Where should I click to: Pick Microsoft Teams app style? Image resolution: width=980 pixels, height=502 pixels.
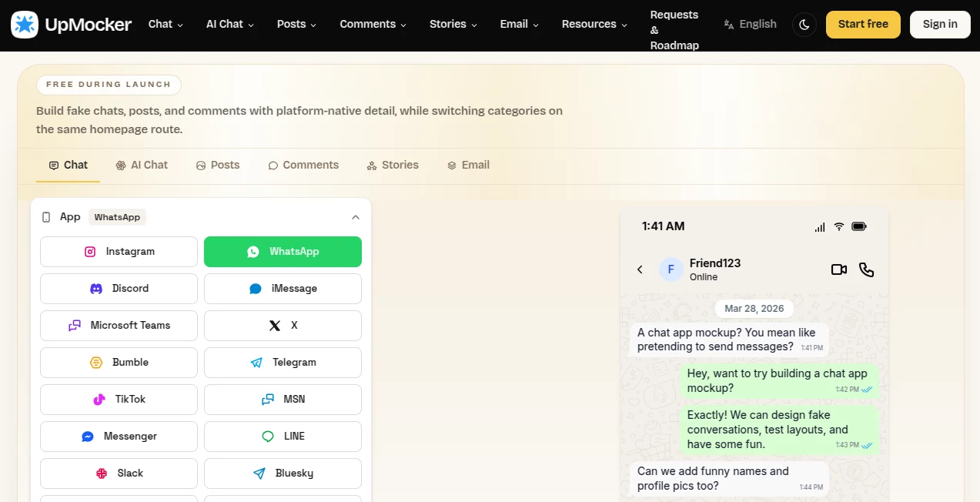click(x=119, y=326)
